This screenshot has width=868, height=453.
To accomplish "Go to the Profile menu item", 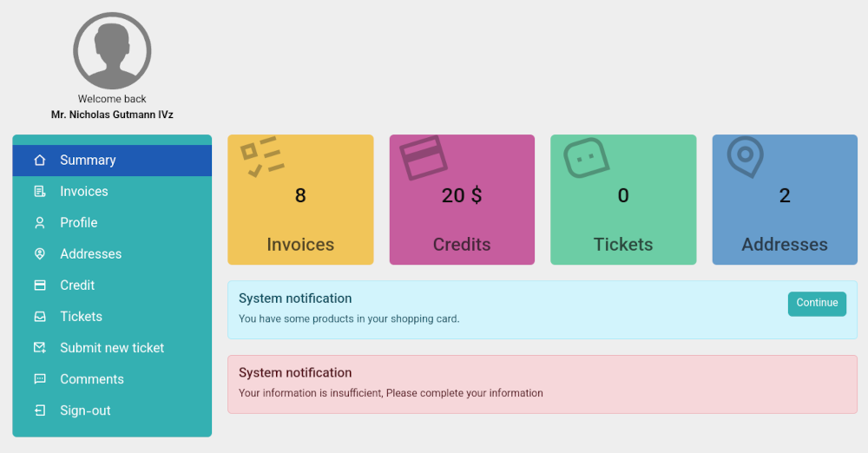I will click(x=112, y=223).
